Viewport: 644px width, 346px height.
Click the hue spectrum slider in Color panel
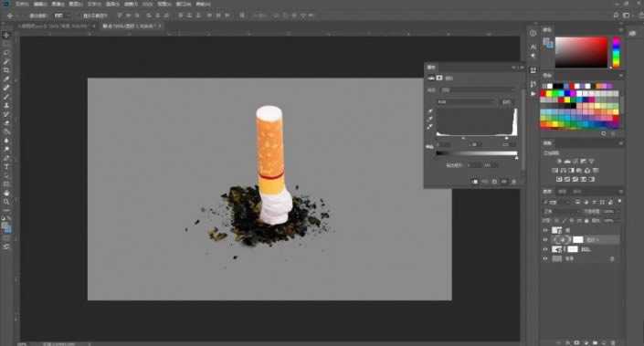tap(617, 52)
